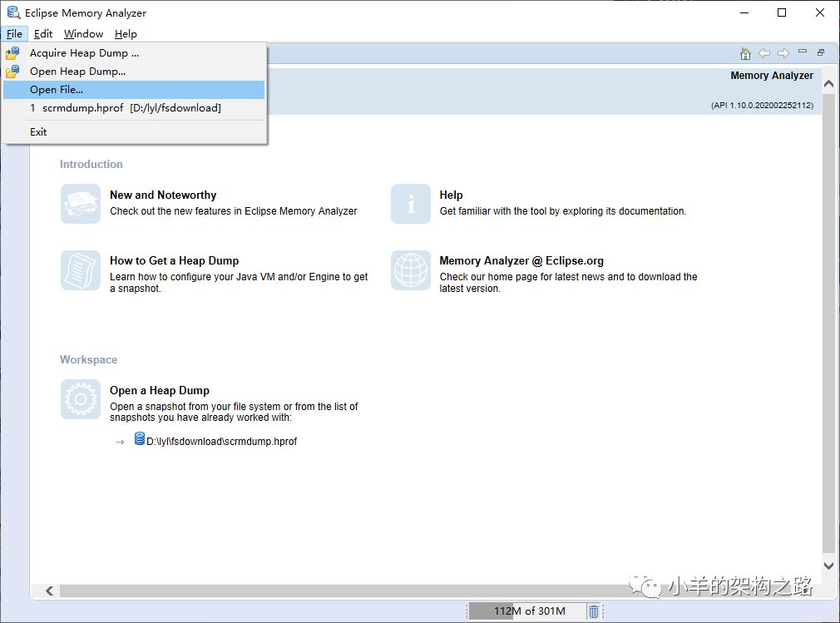Viewport: 840px width, 623px height.
Task: Open the File menu
Action: (14, 34)
